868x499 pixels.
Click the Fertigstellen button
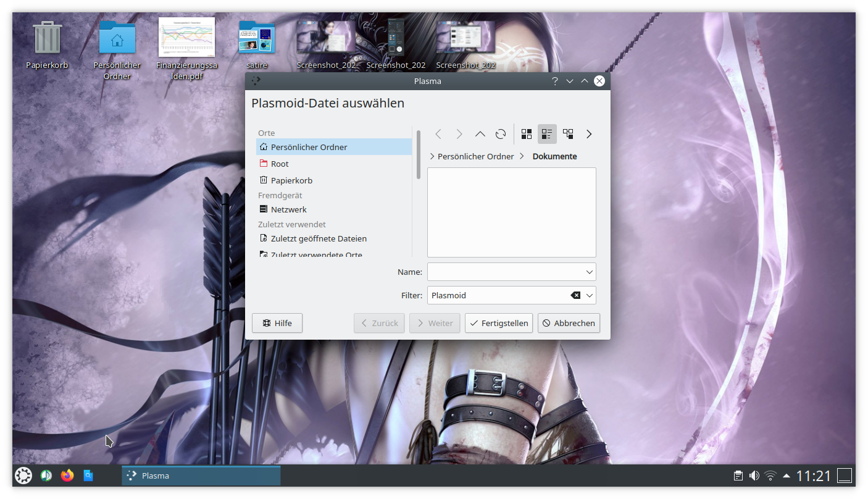coord(499,323)
